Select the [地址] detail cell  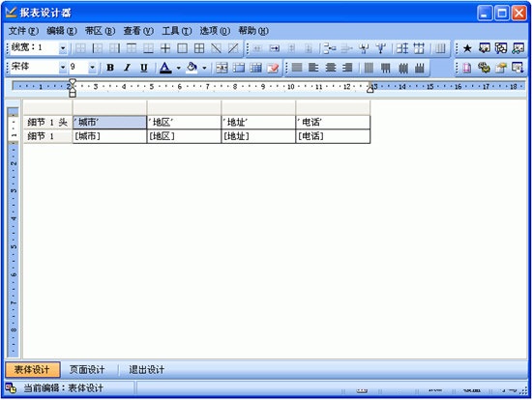258,136
